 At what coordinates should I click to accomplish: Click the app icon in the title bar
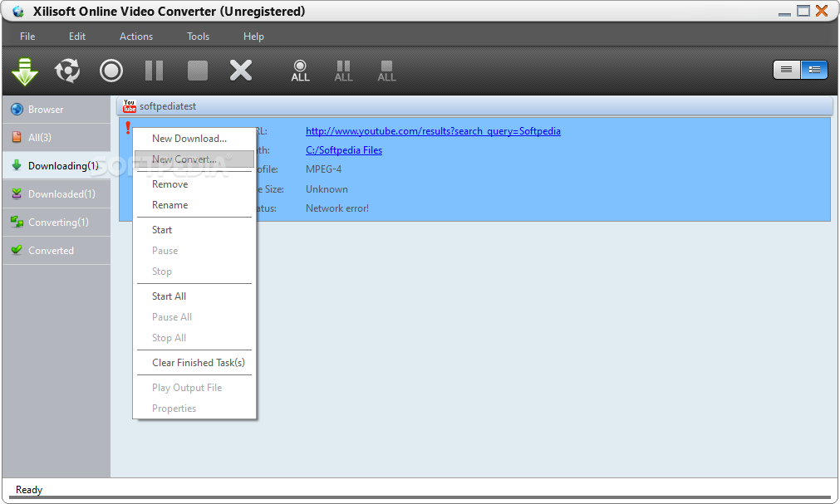click(x=18, y=12)
